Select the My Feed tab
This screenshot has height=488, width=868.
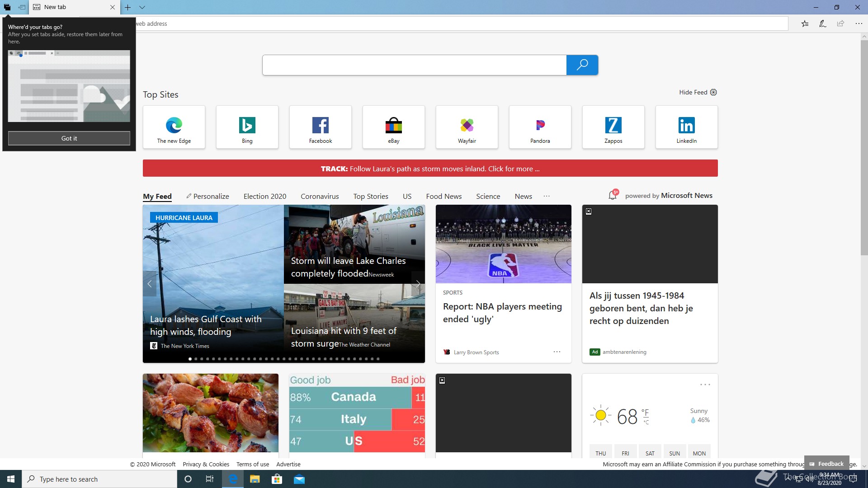click(157, 196)
